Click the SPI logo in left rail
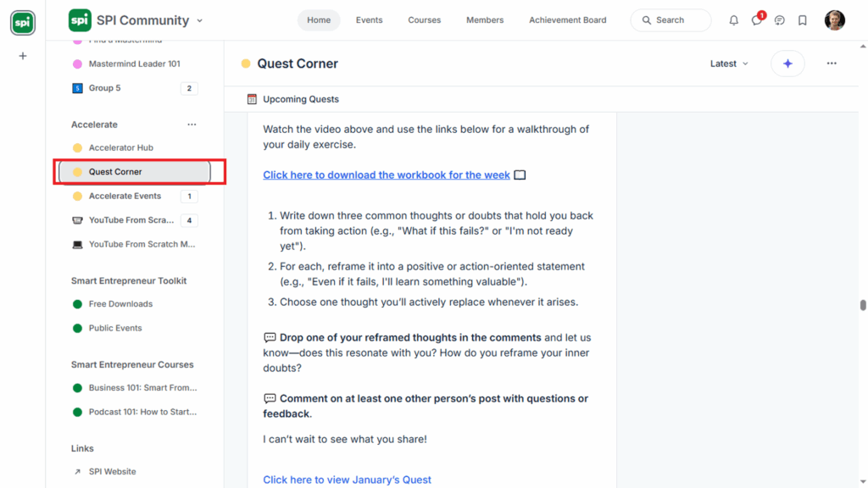This screenshot has height=488, width=868. click(23, 23)
